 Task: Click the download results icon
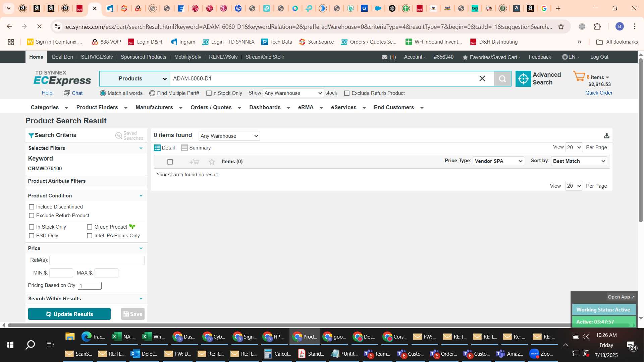[x=606, y=136]
